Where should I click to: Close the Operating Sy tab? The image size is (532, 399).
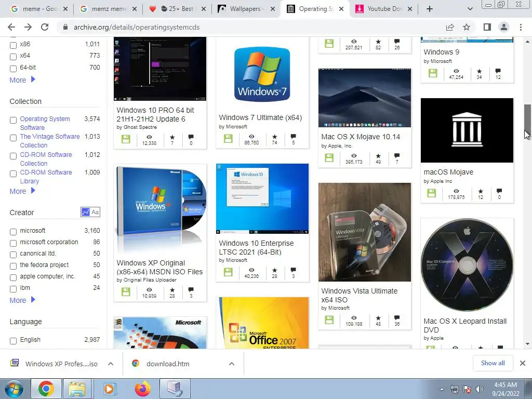pos(341,9)
